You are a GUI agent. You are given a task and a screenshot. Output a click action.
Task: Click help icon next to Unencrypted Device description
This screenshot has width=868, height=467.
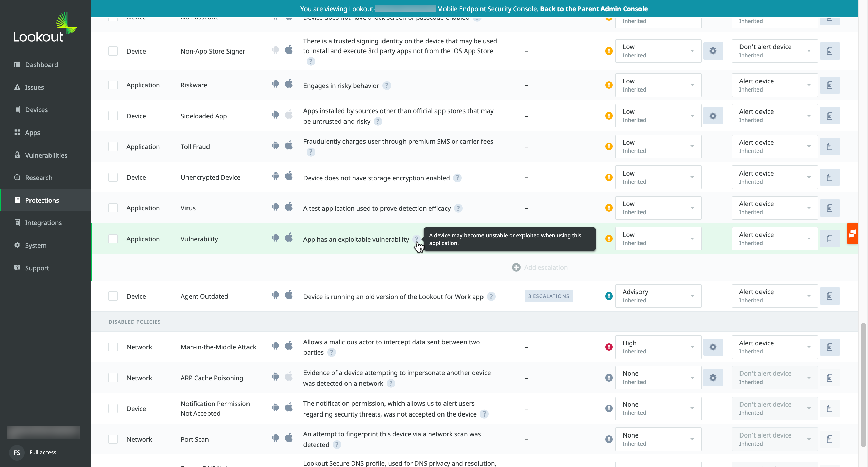coord(457,178)
